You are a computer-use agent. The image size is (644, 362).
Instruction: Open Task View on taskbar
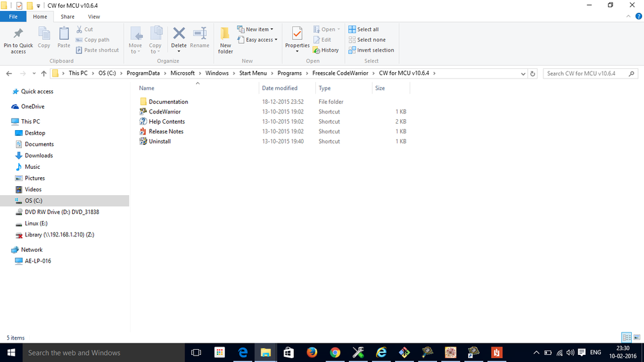[x=197, y=352]
